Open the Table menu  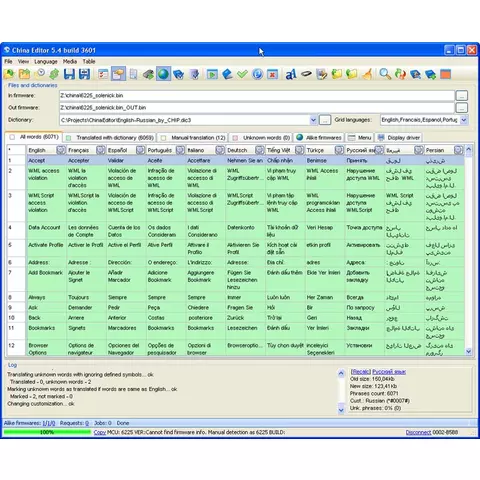click(89, 61)
